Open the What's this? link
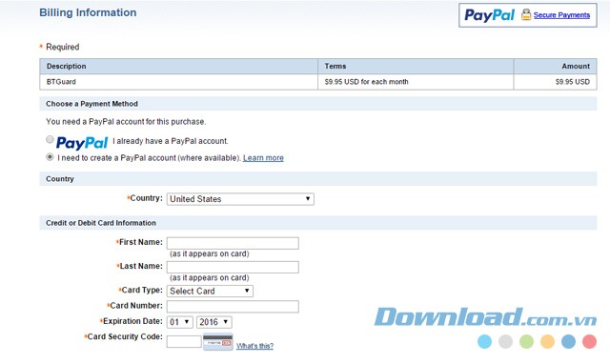Image resolution: width=610 pixels, height=364 pixels. [x=254, y=346]
